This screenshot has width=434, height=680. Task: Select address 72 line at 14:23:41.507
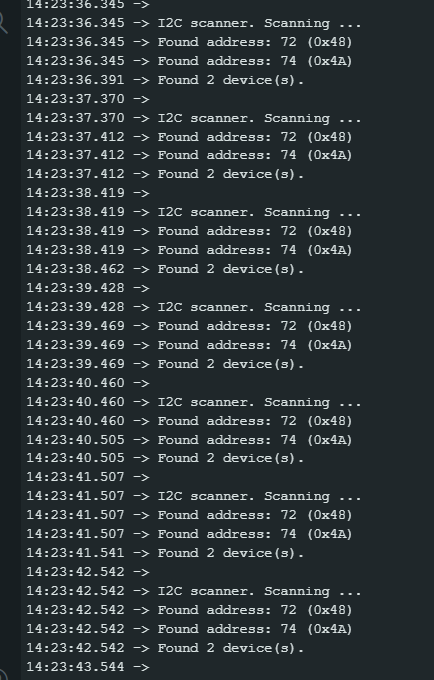pyautogui.click(x=189, y=515)
